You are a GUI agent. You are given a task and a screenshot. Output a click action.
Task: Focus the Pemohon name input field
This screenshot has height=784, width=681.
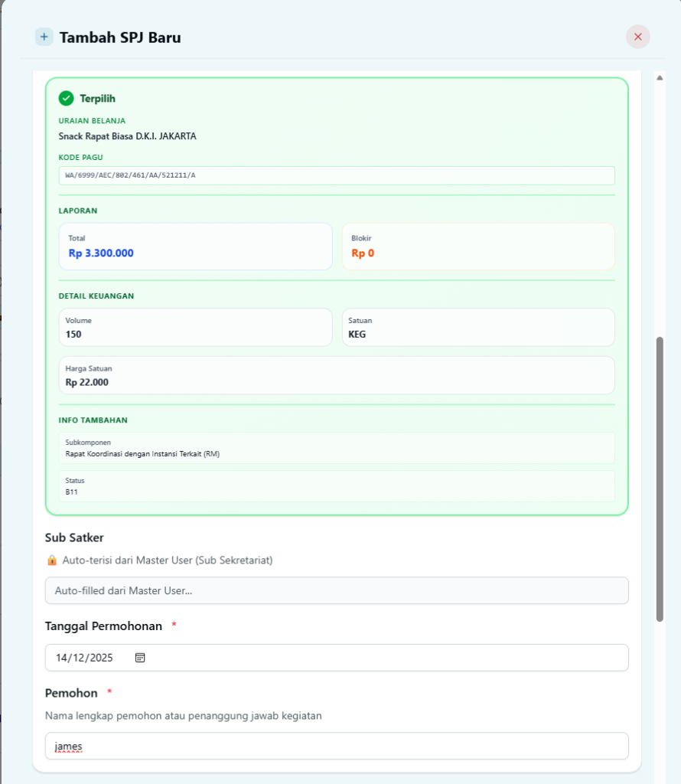coord(337,746)
